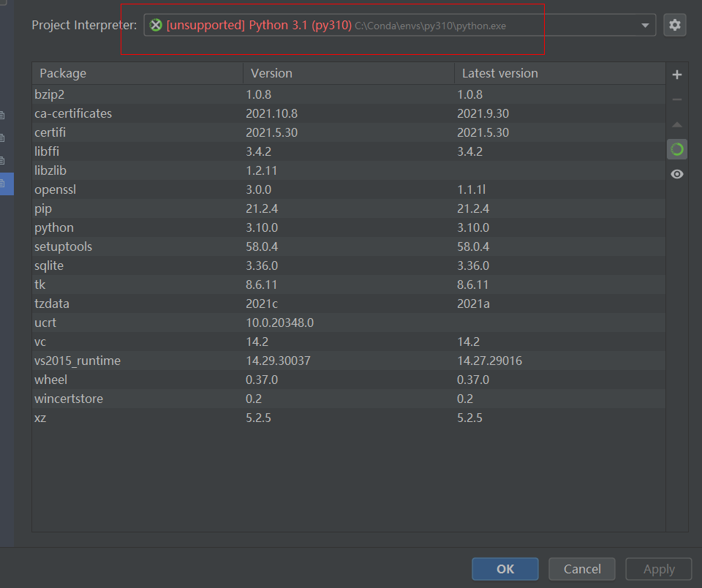The height and width of the screenshot is (588, 702).
Task: Open interpreter settings gear menu
Action: pyautogui.click(x=675, y=25)
